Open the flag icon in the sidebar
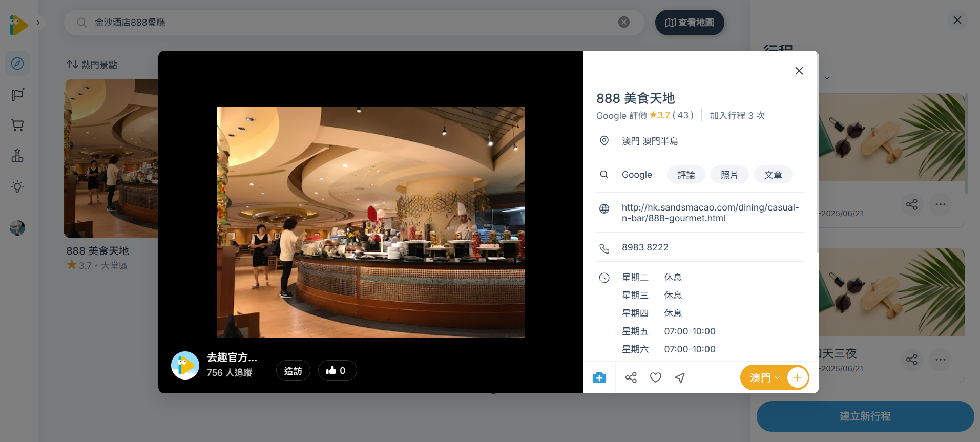Image resolution: width=980 pixels, height=442 pixels. [x=17, y=95]
